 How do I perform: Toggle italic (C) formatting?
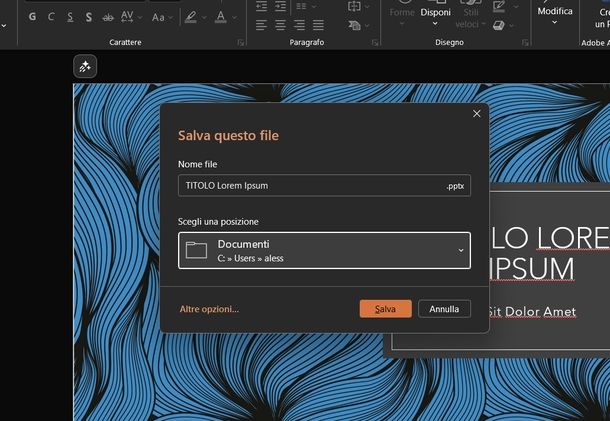[x=51, y=17]
